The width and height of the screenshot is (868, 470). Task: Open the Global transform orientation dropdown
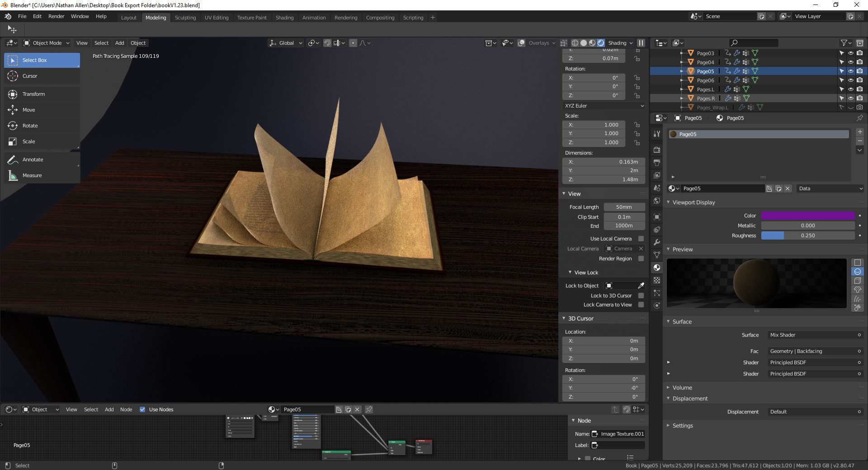point(286,43)
